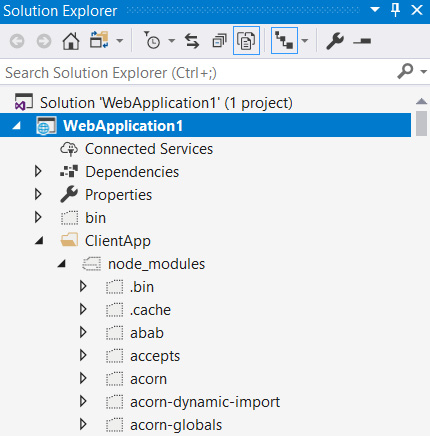Select the Dependencies label
Viewport: 430px width, 436px height.
click(x=132, y=172)
